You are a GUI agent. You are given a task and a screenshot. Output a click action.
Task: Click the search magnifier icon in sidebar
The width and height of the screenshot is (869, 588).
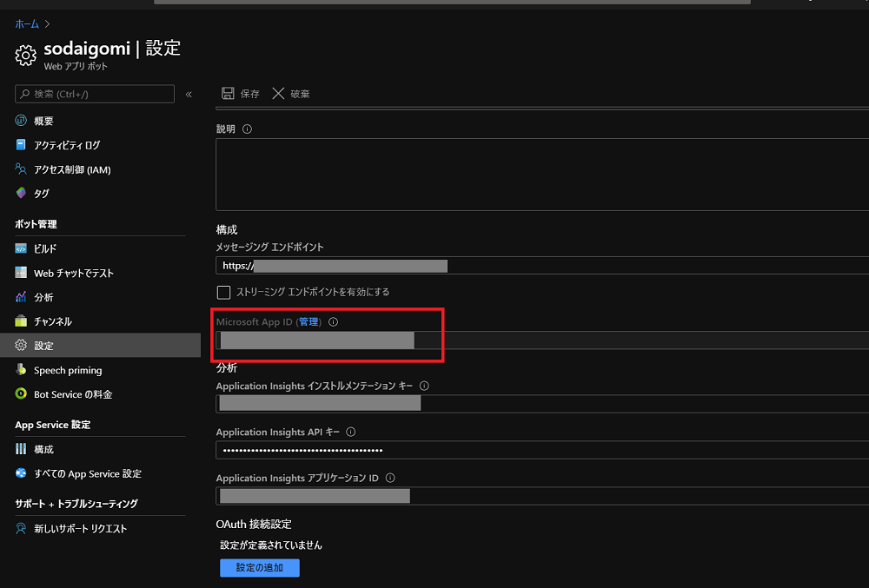click(x=25, y=94)
